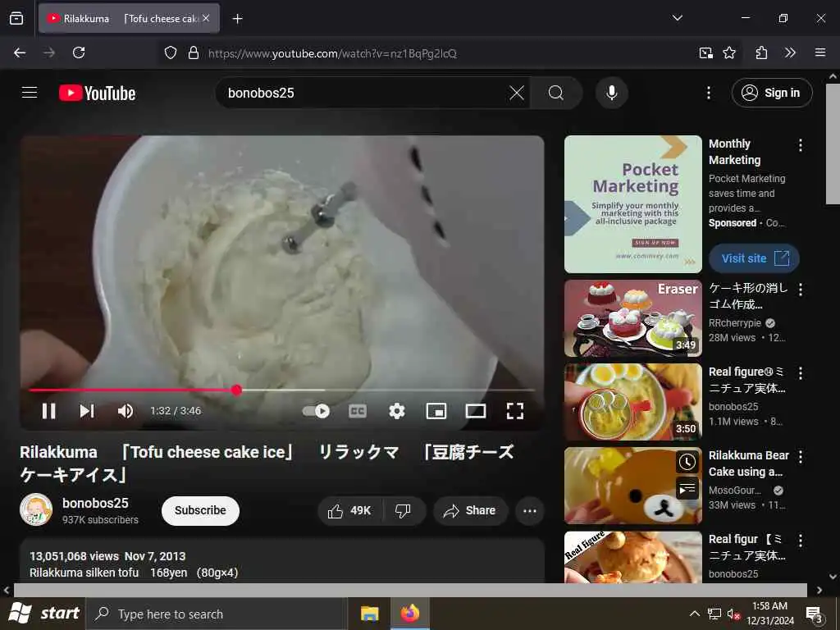Viewport: 840px width, 630px height.
Task: Skip to the next video
Action: point(87,411)
